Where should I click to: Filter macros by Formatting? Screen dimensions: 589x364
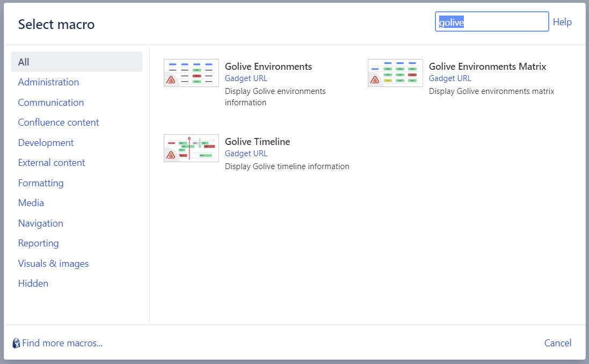(41, 183)
